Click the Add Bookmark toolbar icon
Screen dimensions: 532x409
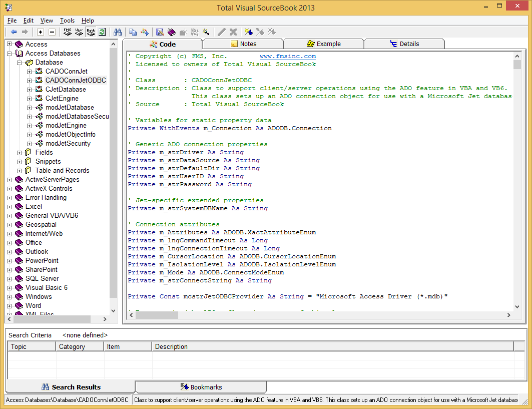point(249,32)
